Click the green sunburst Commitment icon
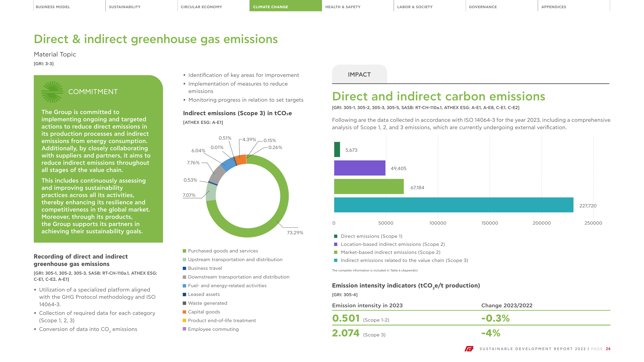 coord(52,92)
